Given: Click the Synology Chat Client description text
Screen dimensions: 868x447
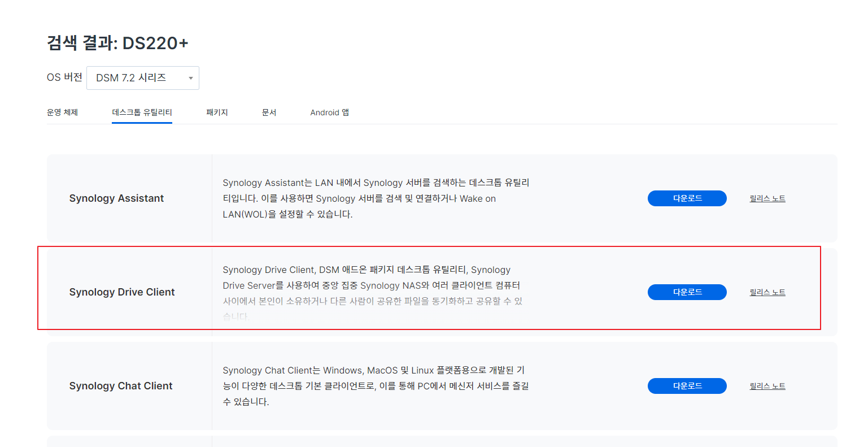Looking at the screenshot, I should [376, 386].
